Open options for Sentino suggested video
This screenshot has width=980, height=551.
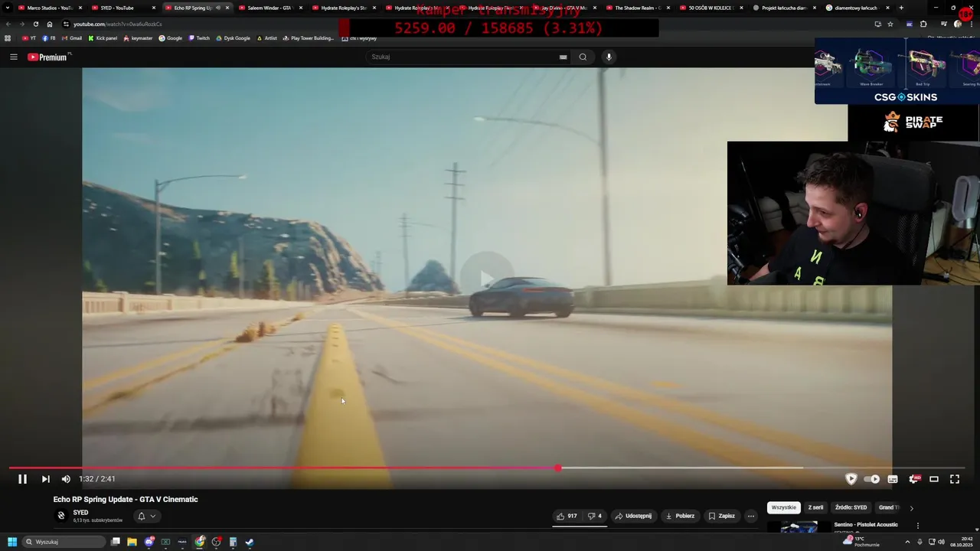(x=918, y=526)
